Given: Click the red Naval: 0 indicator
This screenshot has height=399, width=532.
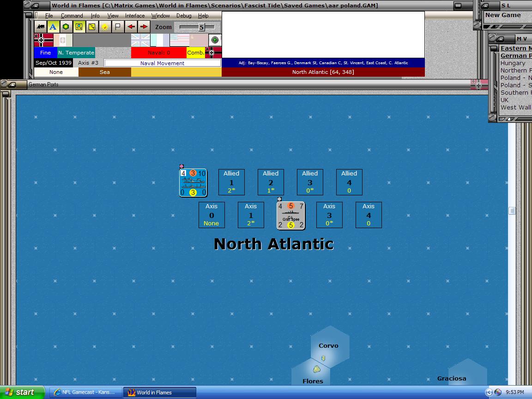Looking at the screenshot, I should tap(158, 53).
